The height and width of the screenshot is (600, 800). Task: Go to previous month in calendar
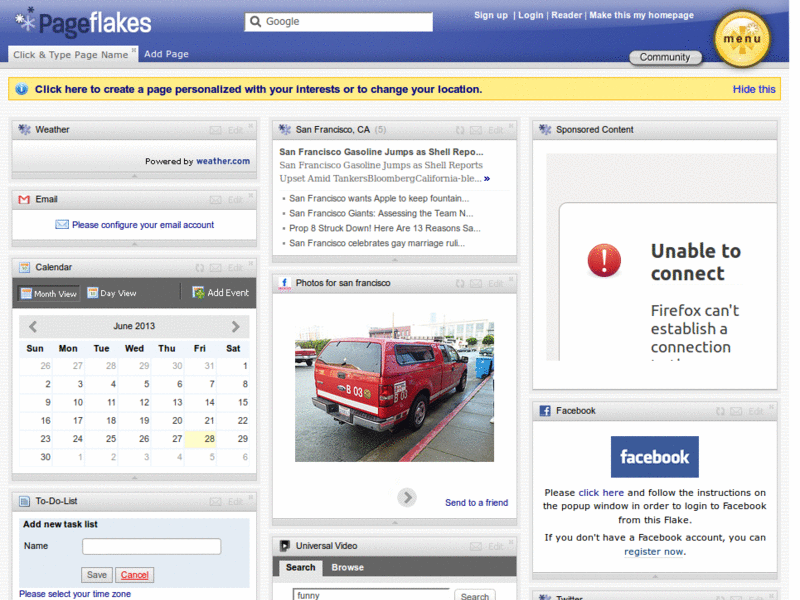click(33, 326)
